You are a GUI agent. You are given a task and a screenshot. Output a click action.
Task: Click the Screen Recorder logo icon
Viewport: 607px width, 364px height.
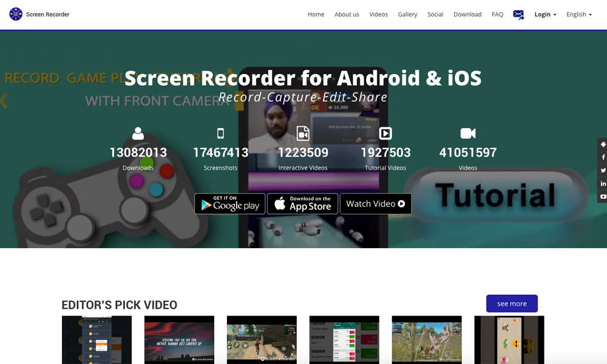click(16, 14)
